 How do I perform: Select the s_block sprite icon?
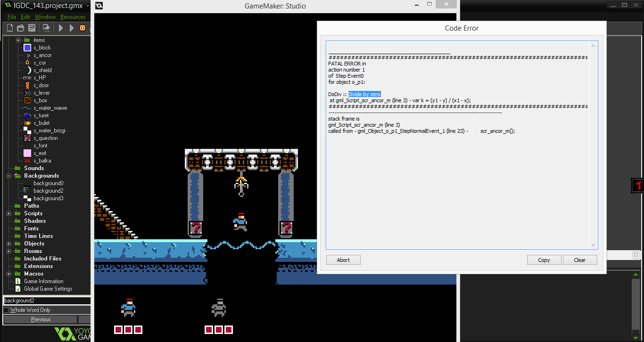(27, 48)
